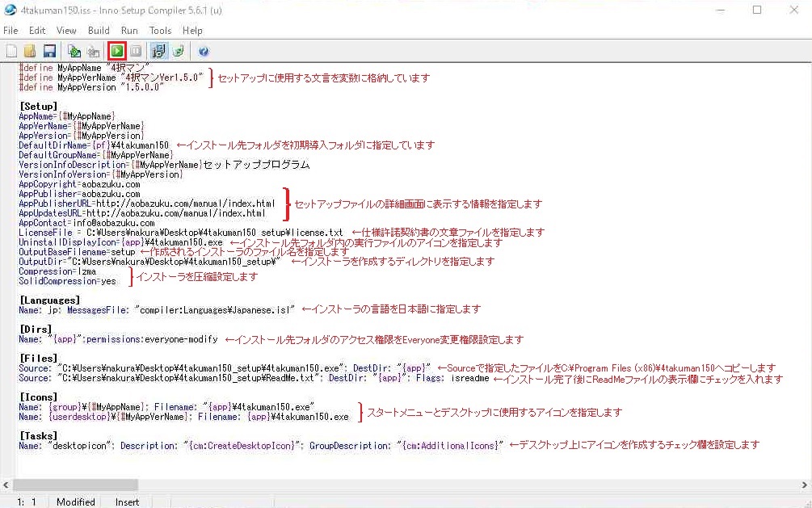Click the 'Modified' status bar indicator

tap(76, 502)
